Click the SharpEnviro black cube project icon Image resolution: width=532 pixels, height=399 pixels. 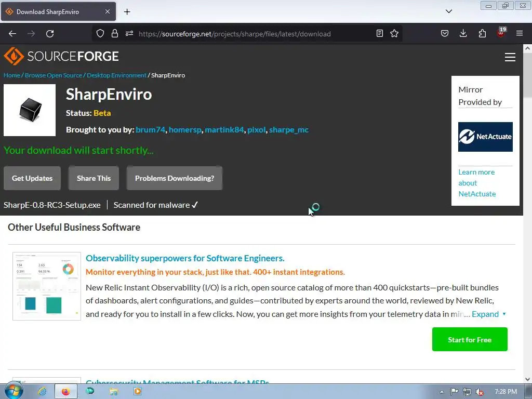click(x=30, y=110)
